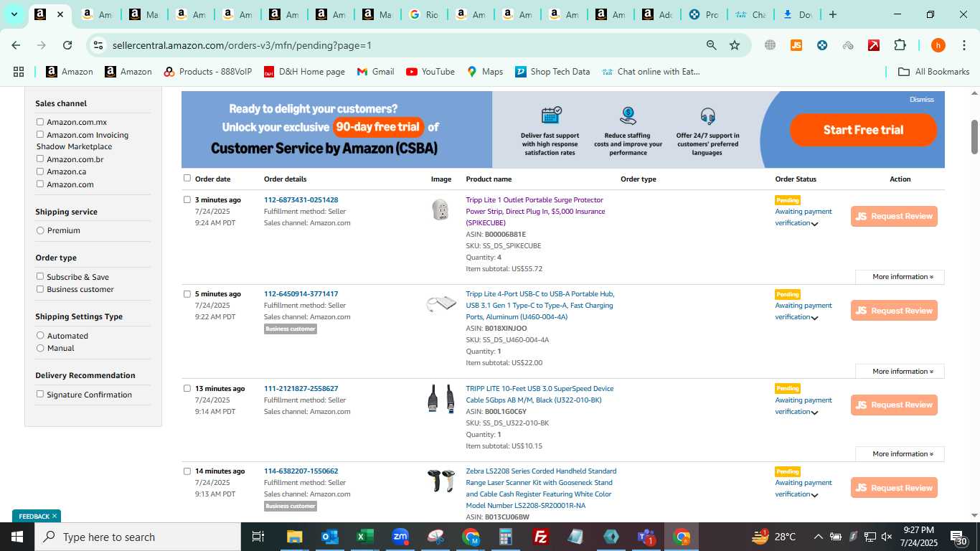Switch to the 'Cha' chat tab
Viewport: 980px width, 551px height.
click(x=751, y=14)
